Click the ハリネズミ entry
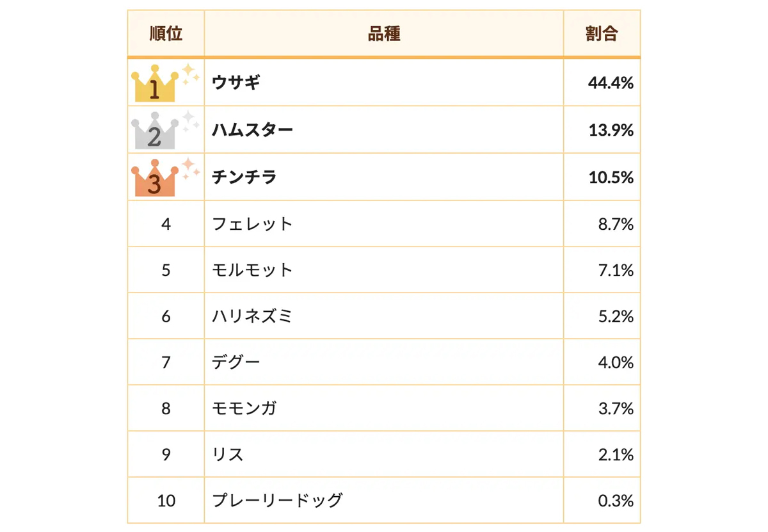This screenshot has height=532, width=768. (252, 316)
